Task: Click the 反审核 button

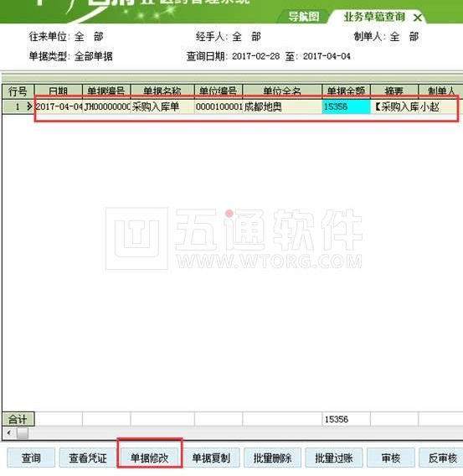Action: pyautogui.click(x=442, y=458)
